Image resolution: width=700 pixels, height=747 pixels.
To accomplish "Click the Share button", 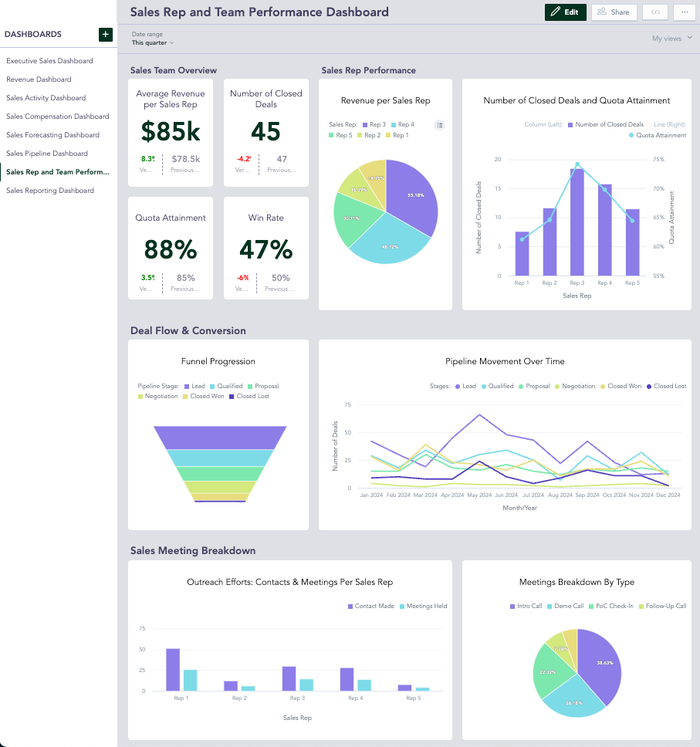I will click(x=614, y=12).
